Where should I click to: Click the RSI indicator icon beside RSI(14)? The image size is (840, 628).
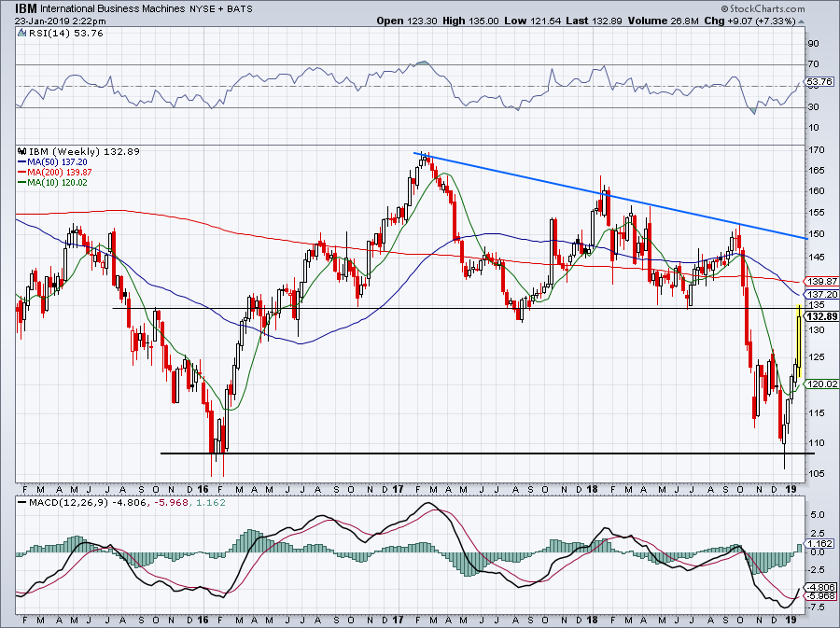tap(21, 34)
